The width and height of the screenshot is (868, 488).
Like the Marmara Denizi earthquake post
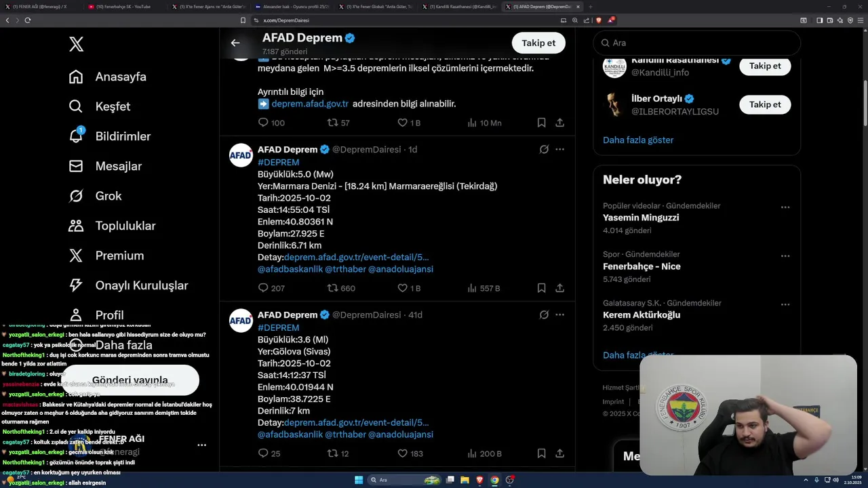[x=409, y=288]
